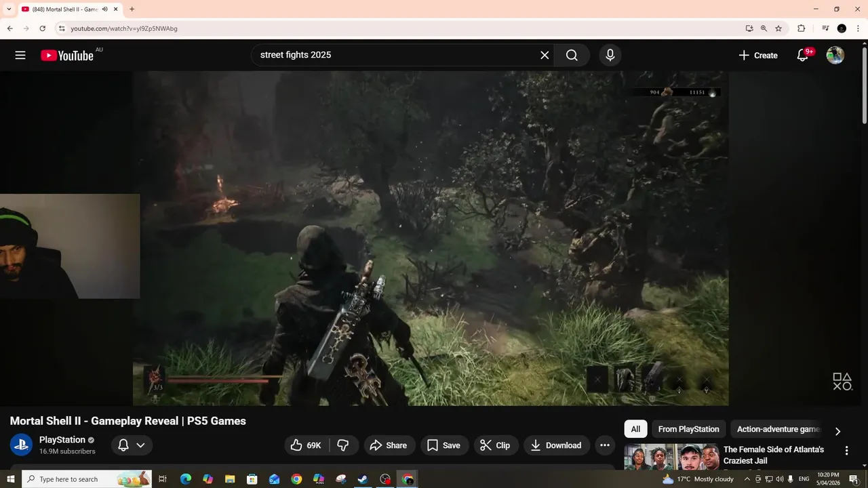
Task: Click the video player to pause
Action: tap(431, 238)
